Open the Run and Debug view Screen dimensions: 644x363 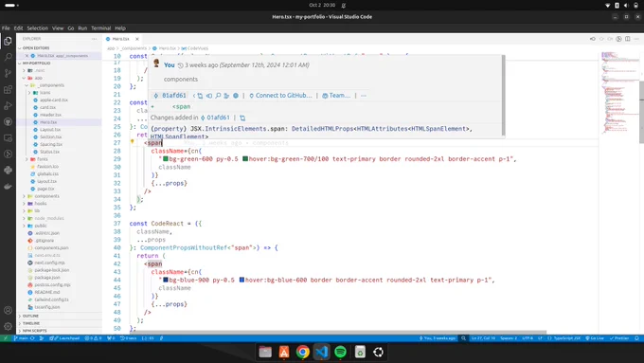[8, 105]
